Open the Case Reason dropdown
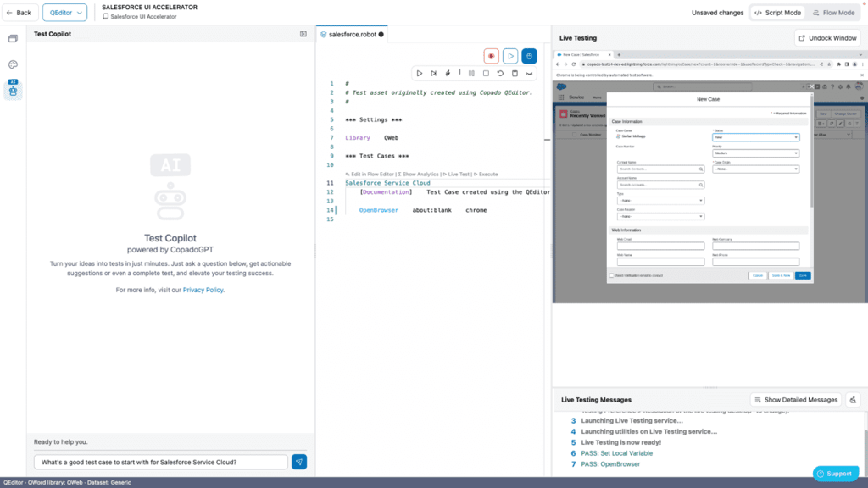 tap(660, 216)
